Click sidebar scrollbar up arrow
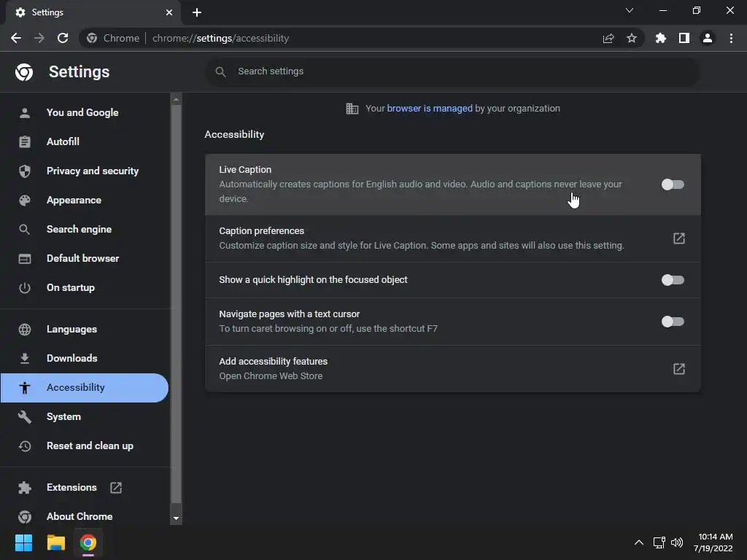The height and width of the screenshot is (560, 747). 176,99
